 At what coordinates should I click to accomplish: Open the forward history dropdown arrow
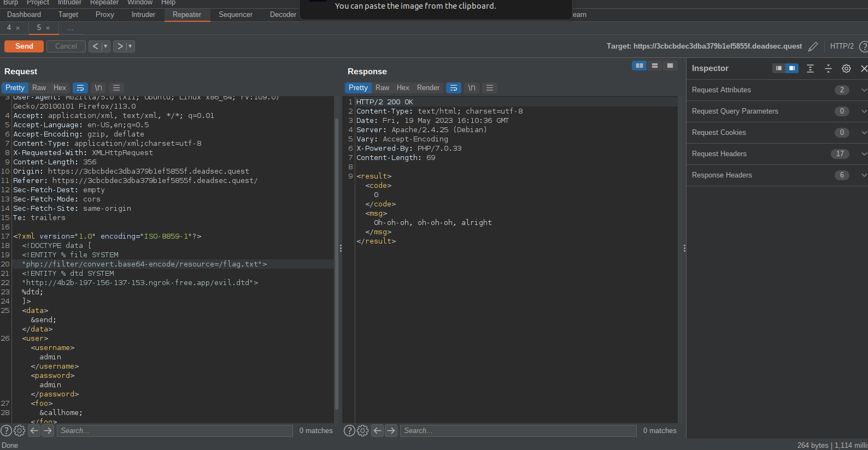pyautogui.click(x=130, y=46)
